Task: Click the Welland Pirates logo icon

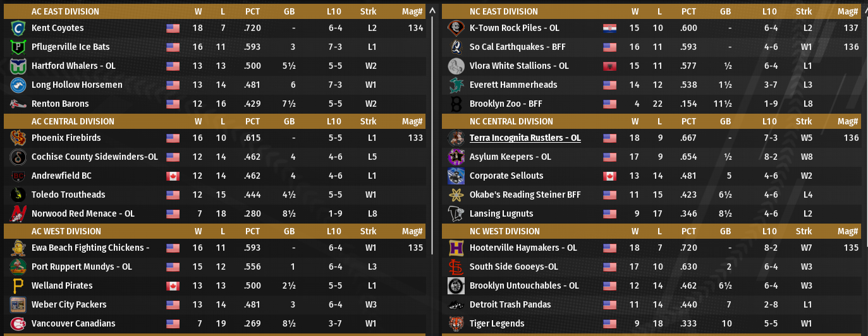Action: click(x=18, y=286)
